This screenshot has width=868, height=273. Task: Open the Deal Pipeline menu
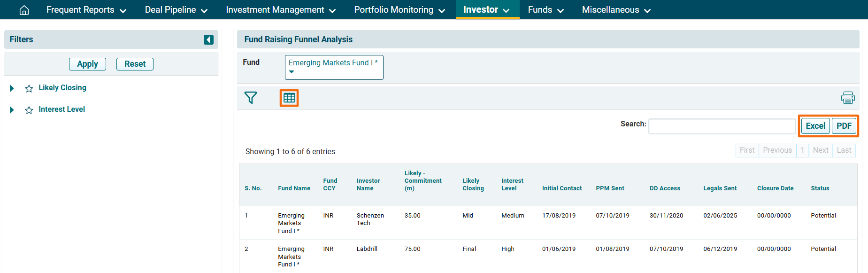[x=176, y=10]
